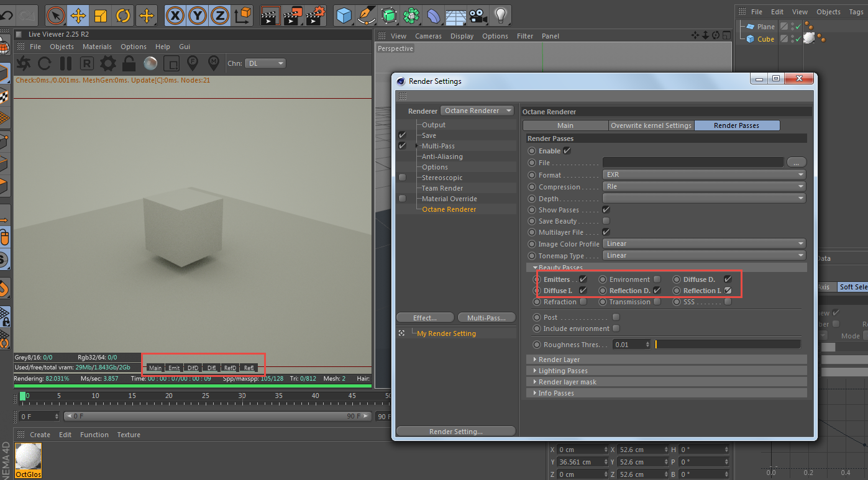868x480 pixels.
Task: Select the Live Selection arrow tool
Action: [56, 15]
